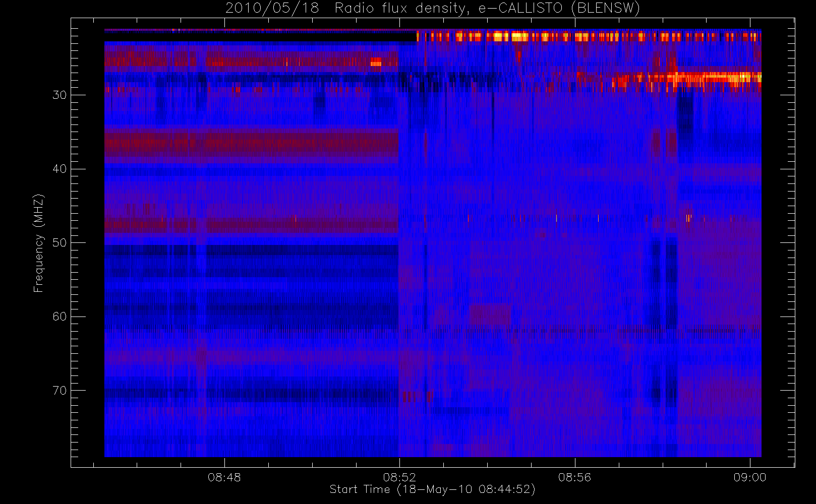Click the 40 MHz frequency tick label

click(60, 169)
